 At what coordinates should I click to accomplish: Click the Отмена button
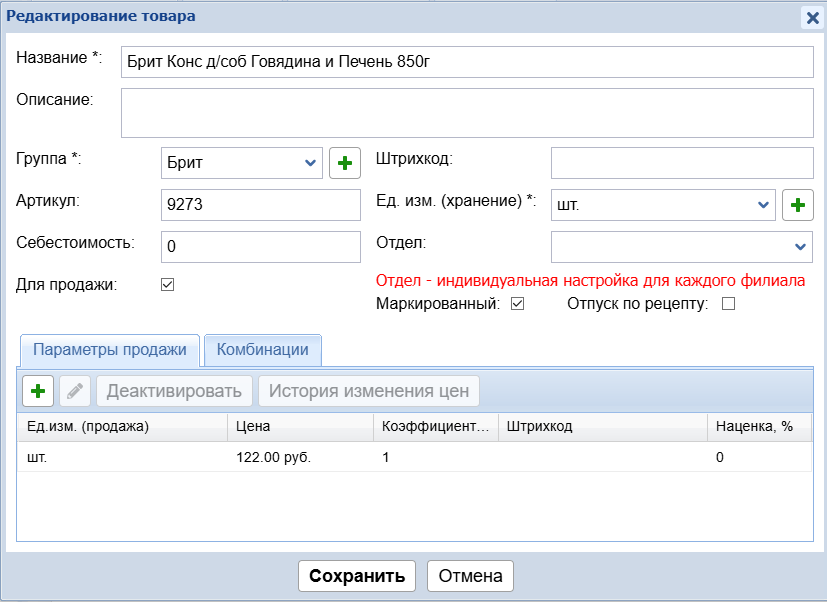(x=470, y=576)
